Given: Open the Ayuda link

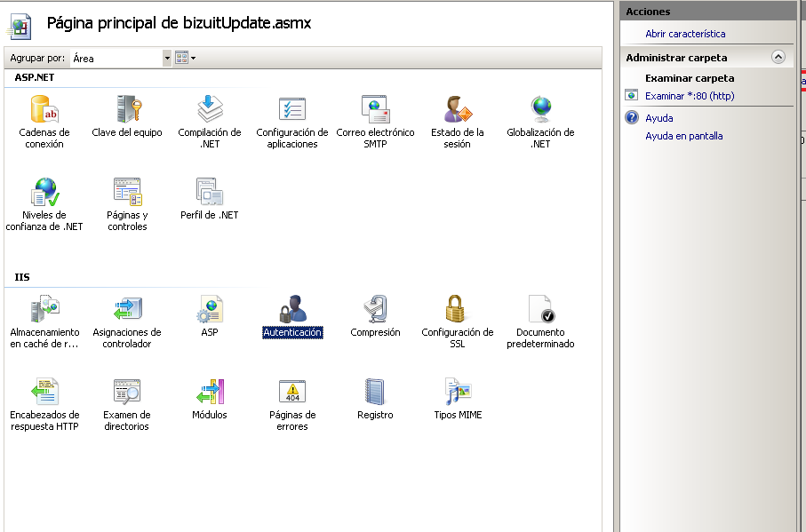Looking at the screenshot, I should [x=659, y=118].
